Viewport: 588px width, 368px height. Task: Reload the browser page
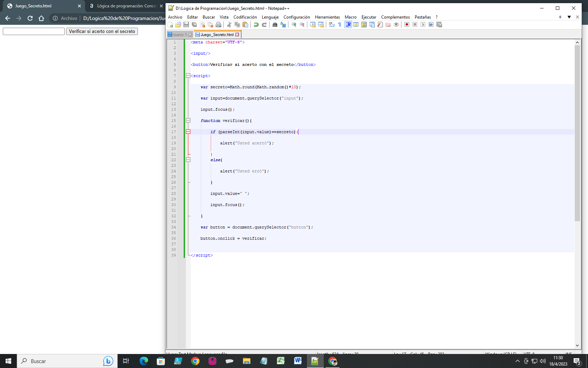pos(30,18)
